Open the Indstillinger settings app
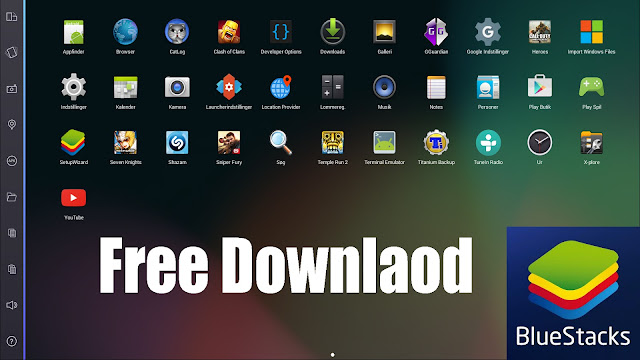Viewport: 640px width, 360px height. point(73,87)
